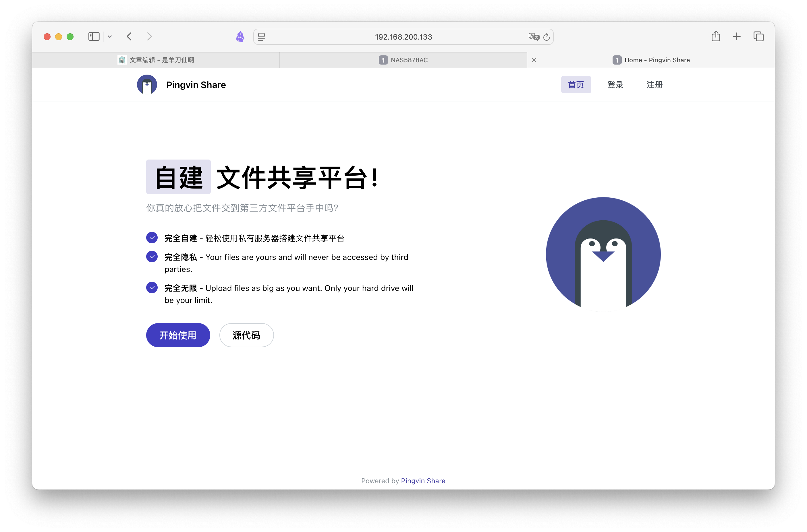Switch to the NAS5878AC tab
Viewport: 807px width, 532px height.
coord(403,60)
